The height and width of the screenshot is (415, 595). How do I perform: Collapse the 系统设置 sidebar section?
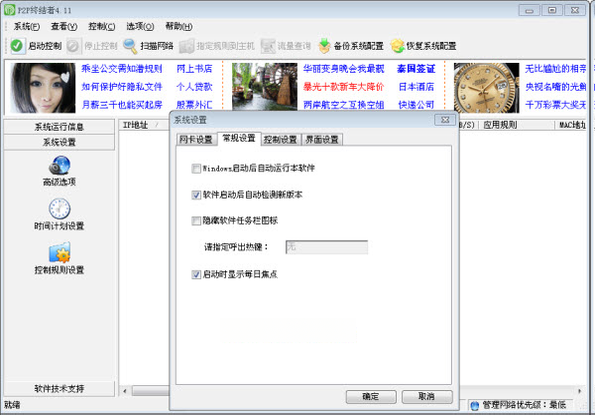click(59, 143)
